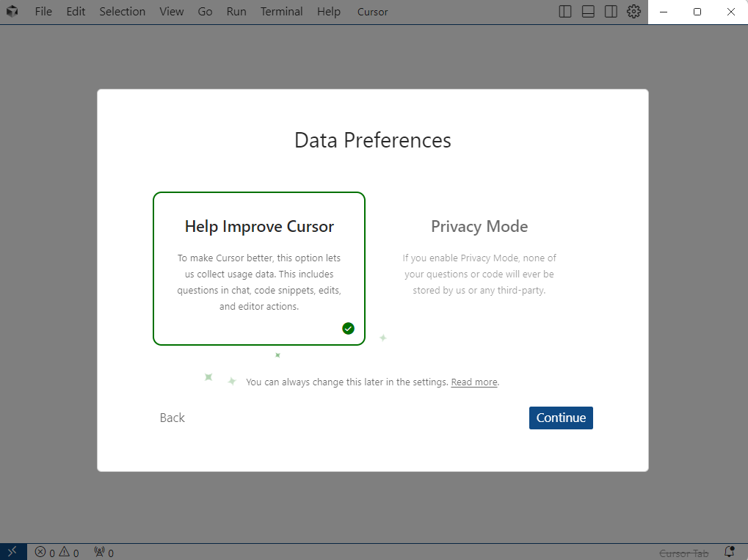Screen dimensions: 748x560
Task: Click the Continue button
Action: tap(561, 418)
